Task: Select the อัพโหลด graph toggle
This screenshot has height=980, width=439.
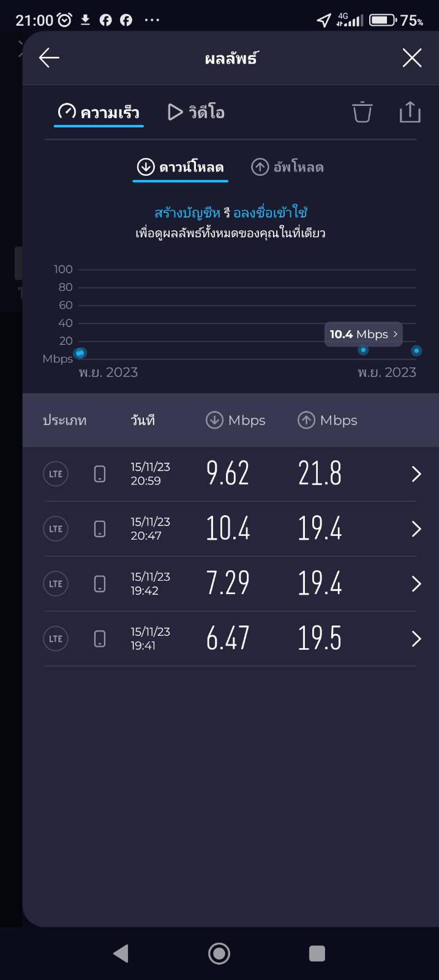Action: point(287,167)
